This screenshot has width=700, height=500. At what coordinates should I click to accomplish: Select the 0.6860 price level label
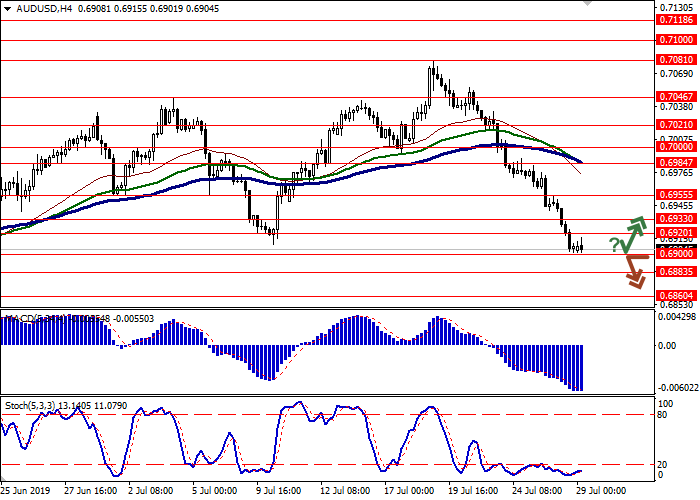(675, 297)
